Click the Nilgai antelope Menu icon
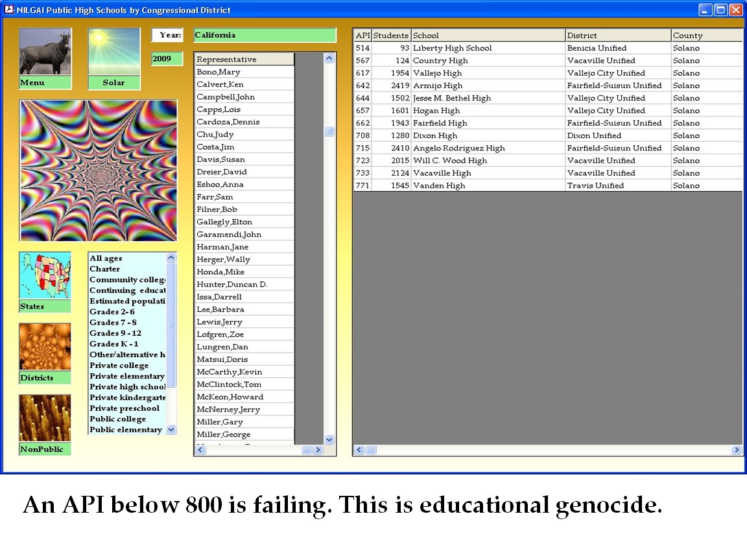This screenshot has width=747, height=560. tap(45, 52)
